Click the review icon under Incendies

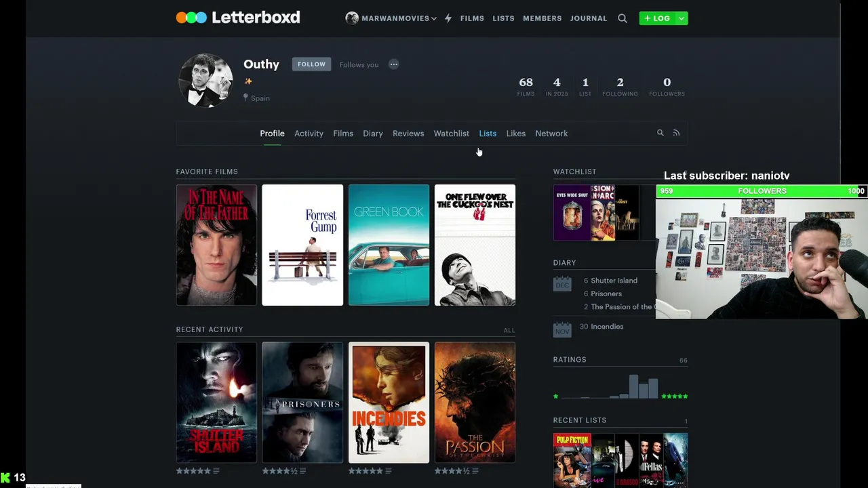pos(389,471)
